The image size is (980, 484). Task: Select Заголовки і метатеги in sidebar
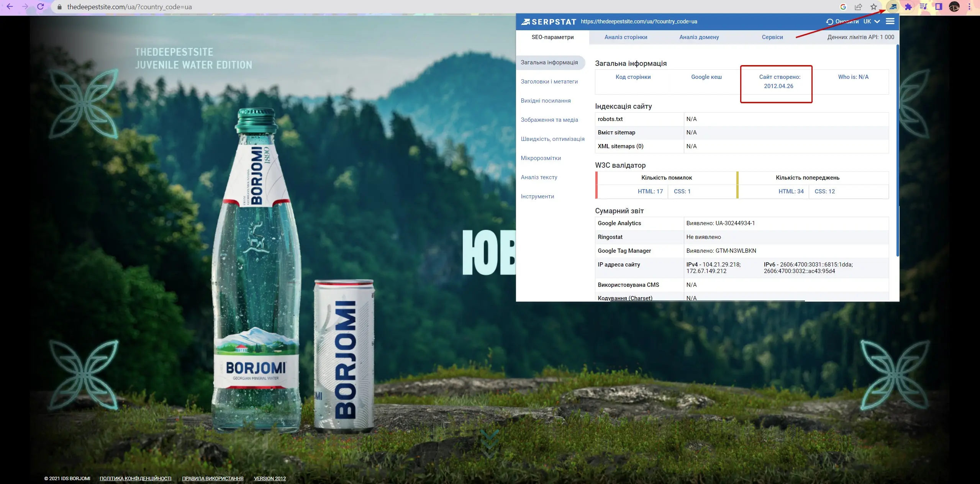pos(549,82)
